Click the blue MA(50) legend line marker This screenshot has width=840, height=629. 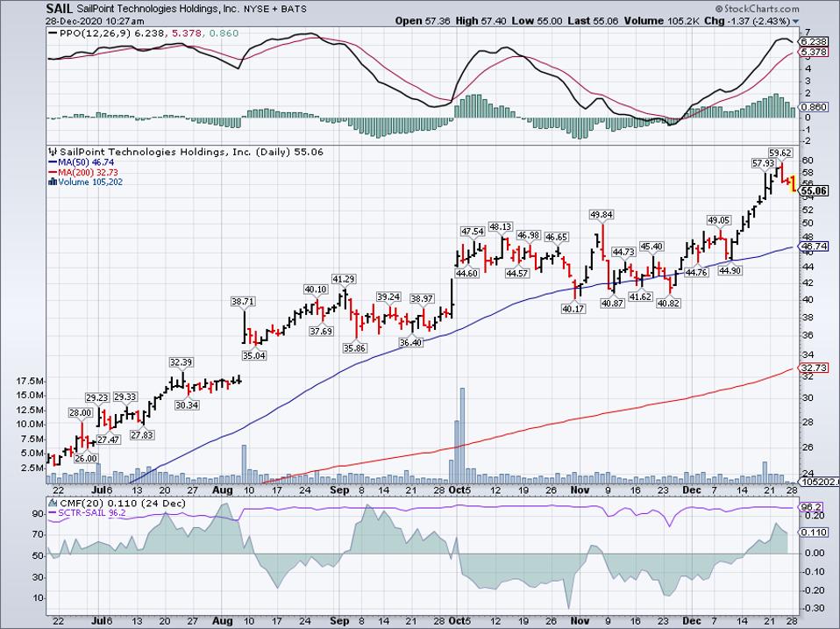(x=53, y=162)
